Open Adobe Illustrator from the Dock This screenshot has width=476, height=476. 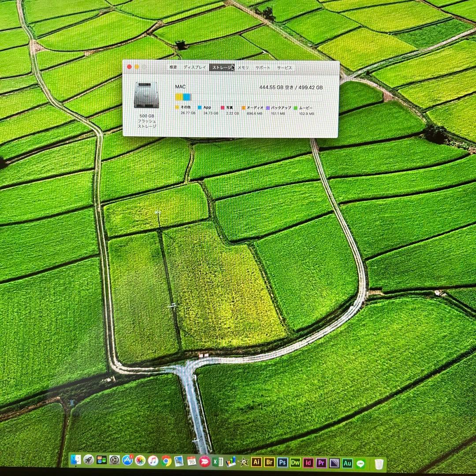(x=257, y=463)
